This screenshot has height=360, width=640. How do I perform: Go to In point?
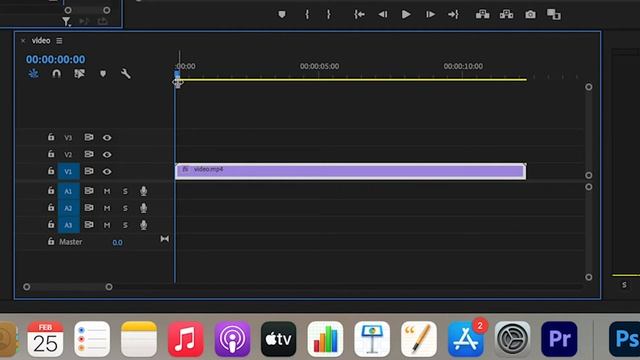pos(359,15)
